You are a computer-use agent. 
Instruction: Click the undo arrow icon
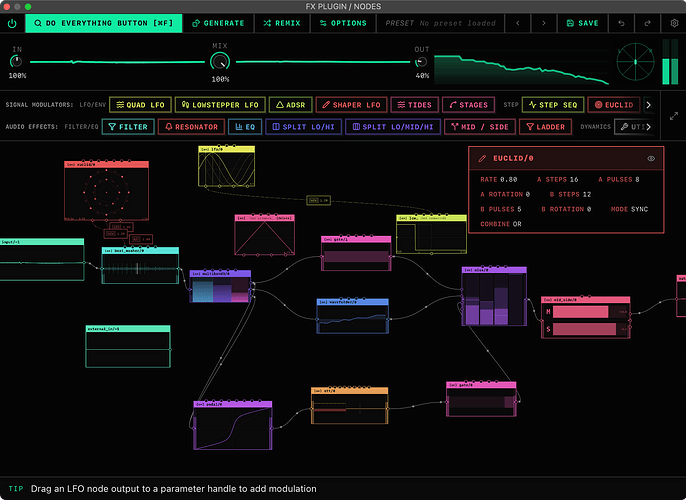[621, 23]
